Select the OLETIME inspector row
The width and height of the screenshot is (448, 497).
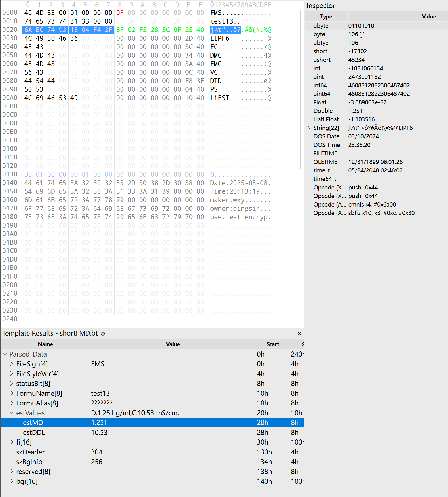click(377, 162)
